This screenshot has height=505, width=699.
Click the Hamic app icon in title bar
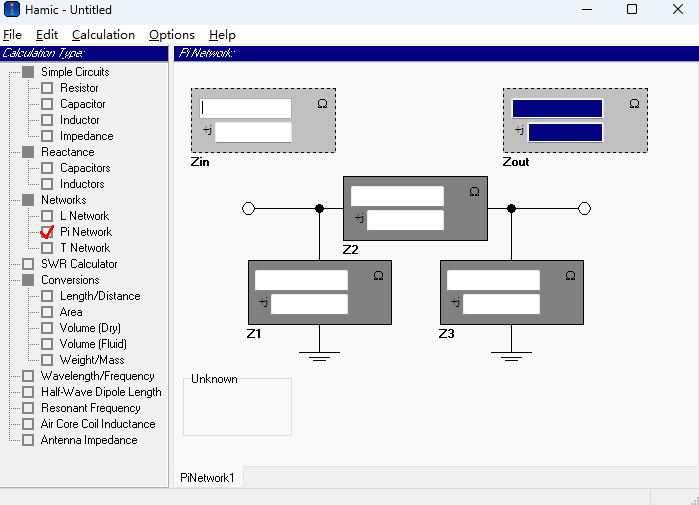coord(12,10)
